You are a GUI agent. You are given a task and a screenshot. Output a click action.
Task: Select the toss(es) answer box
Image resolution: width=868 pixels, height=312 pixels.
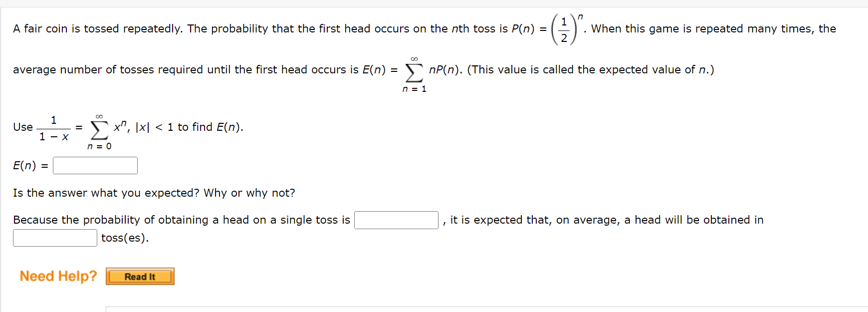coord(55,238)
